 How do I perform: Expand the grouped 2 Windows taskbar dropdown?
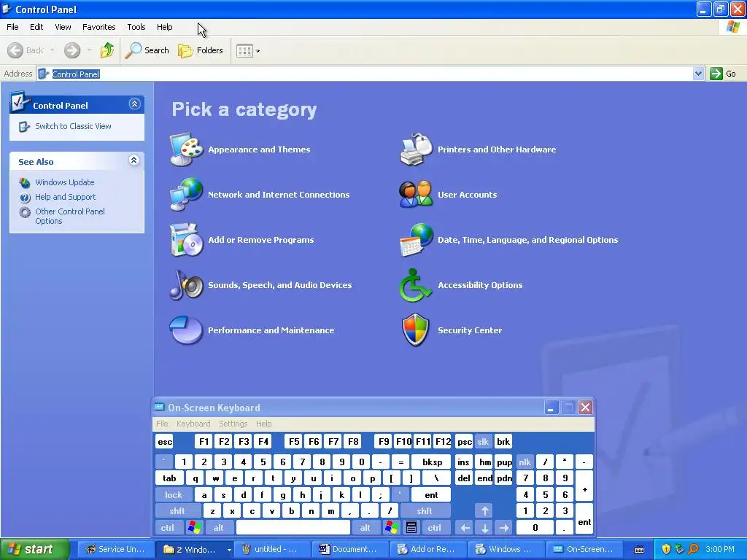pyautogui.click(x=228, y=550)
